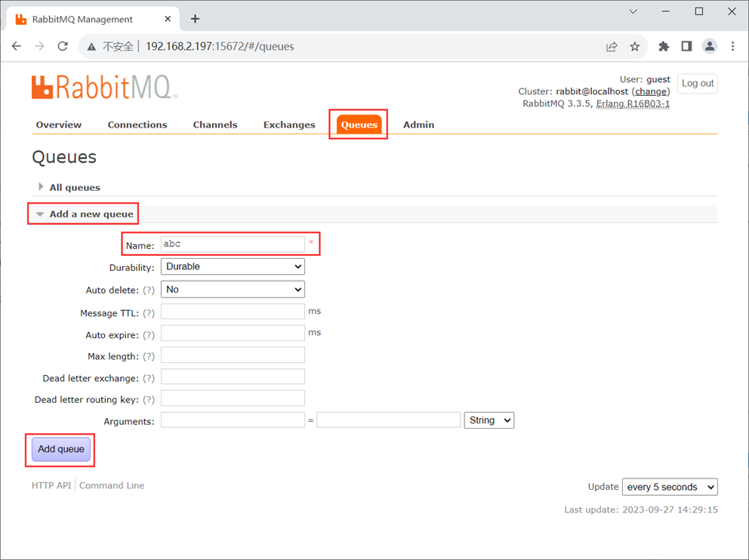Select the Queues tab
Image resolution: width=749 pixels, height=560 pixels.
(x=359, y=125)
